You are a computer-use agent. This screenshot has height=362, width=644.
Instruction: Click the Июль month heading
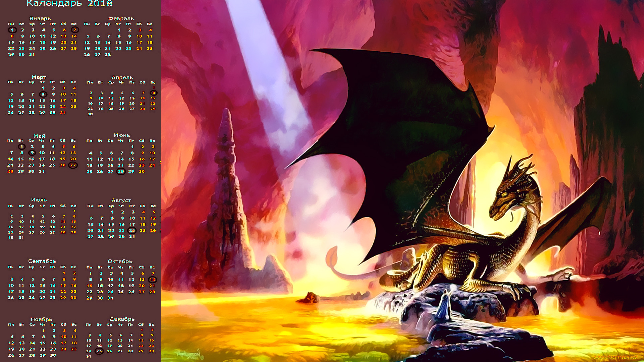tap(39, 200)
